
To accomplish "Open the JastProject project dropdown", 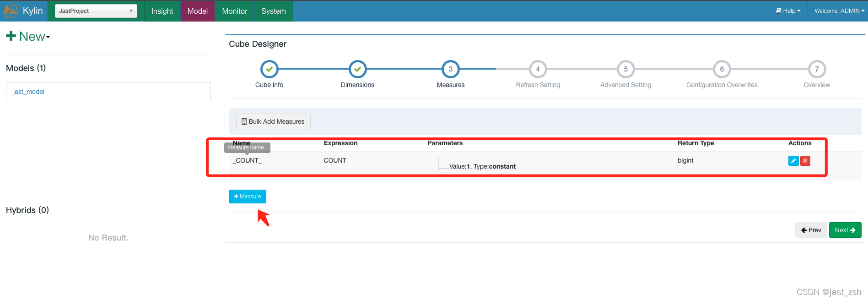I will point(96,11).
